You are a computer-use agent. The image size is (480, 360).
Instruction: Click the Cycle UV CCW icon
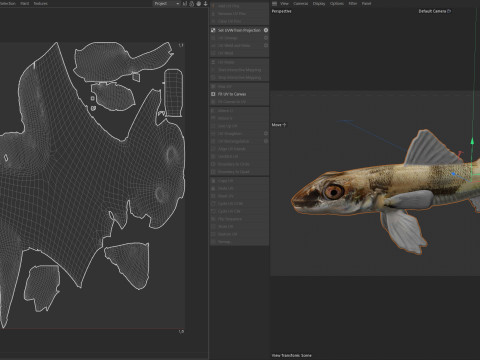[213, 204]
